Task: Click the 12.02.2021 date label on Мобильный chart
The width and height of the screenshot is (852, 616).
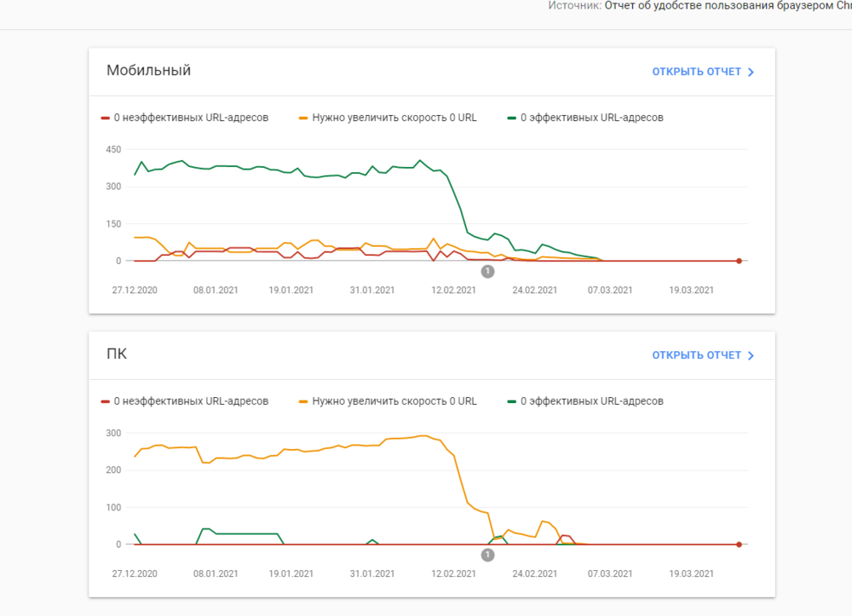Action: (x=454, y=291)
